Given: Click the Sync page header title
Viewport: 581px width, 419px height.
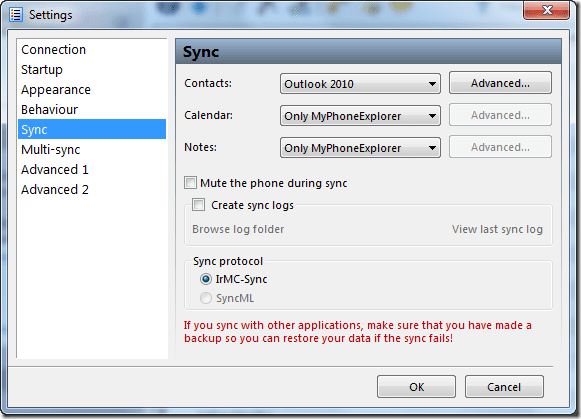Looking at the screenshot, I should pos(201,52).
